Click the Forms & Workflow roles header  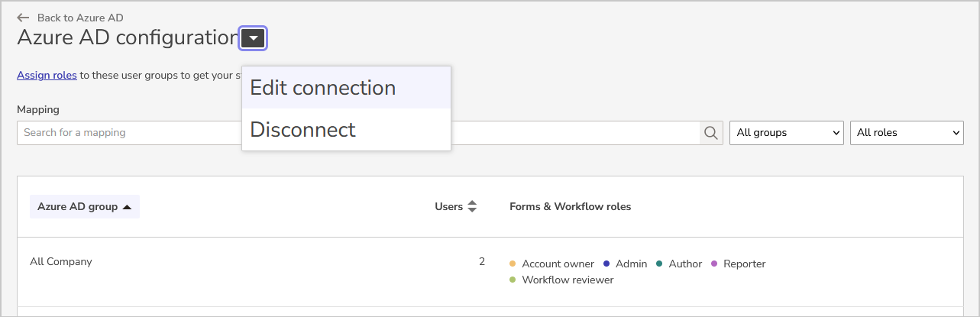[x=570, y=207]
